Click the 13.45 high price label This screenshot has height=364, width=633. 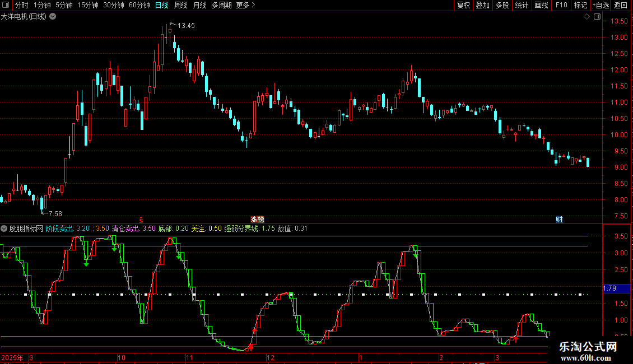pos(186,26)
